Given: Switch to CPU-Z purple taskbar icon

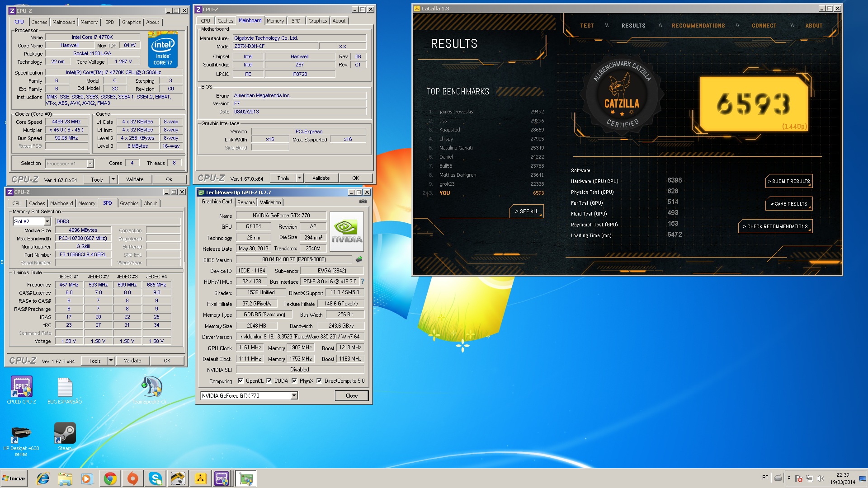Looking at the screenshot, I should [x=222, y=479].
